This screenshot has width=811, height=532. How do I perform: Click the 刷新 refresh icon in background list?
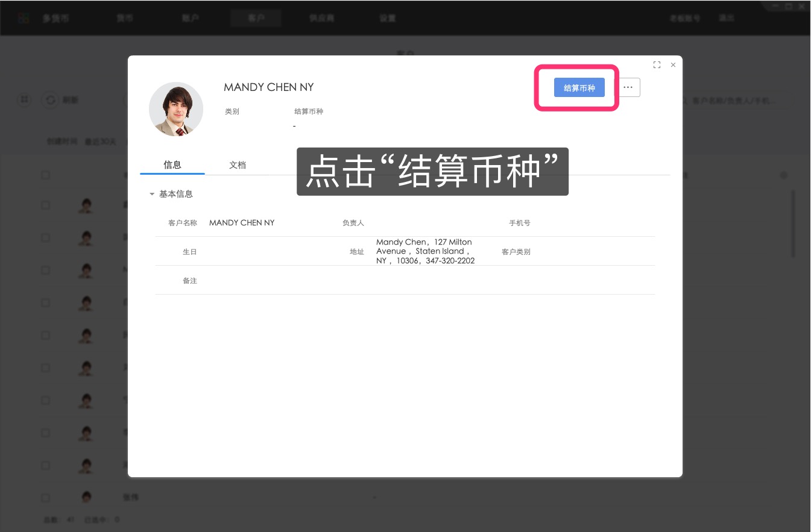pos(49,99)
